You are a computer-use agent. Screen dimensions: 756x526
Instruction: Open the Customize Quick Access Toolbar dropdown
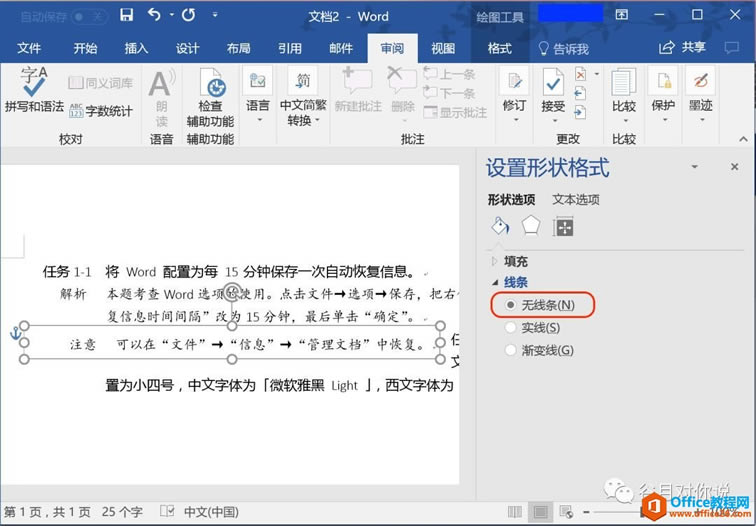pos(215,15)
